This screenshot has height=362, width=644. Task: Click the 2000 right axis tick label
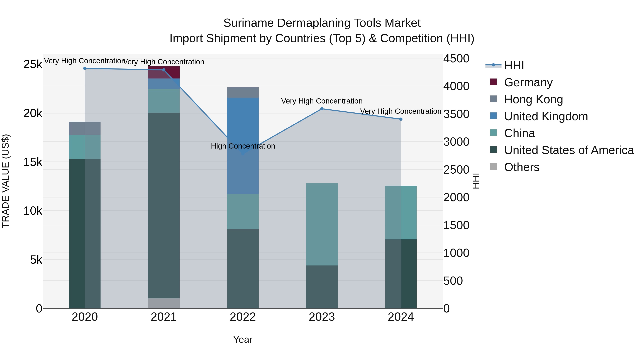coord(456,198)
